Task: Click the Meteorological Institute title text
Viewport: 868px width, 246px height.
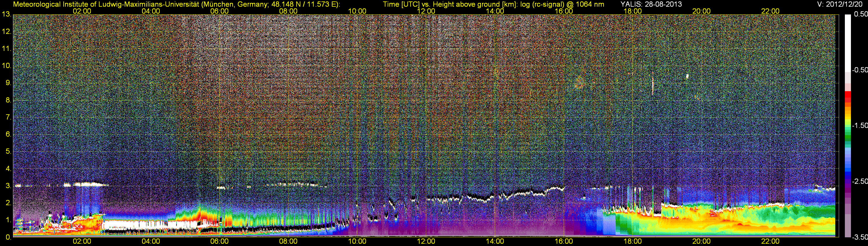Action: (176, 4)
